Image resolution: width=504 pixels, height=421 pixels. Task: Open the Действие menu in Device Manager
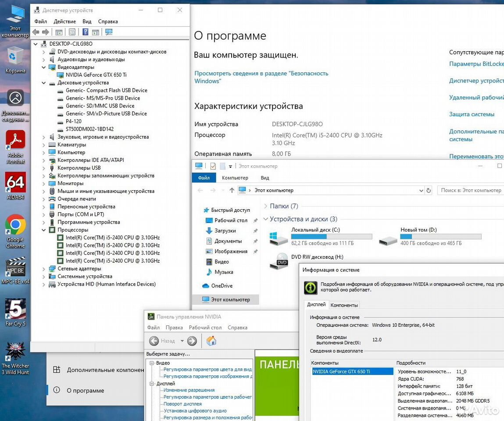click(x=64, y=21)
